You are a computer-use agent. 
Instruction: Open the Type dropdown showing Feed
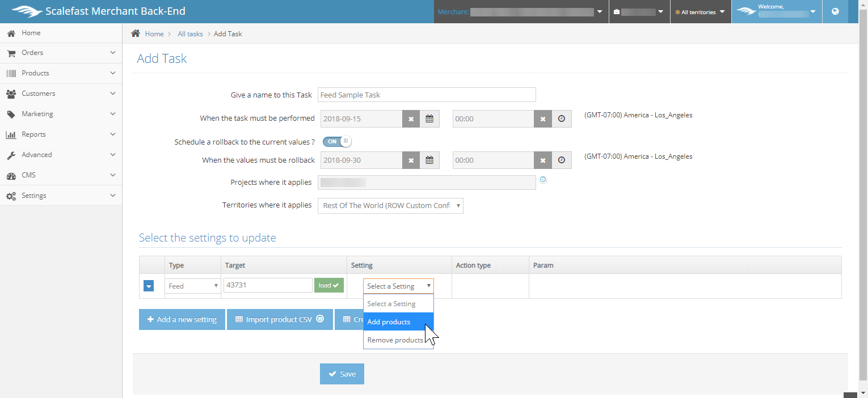(192, 286)
